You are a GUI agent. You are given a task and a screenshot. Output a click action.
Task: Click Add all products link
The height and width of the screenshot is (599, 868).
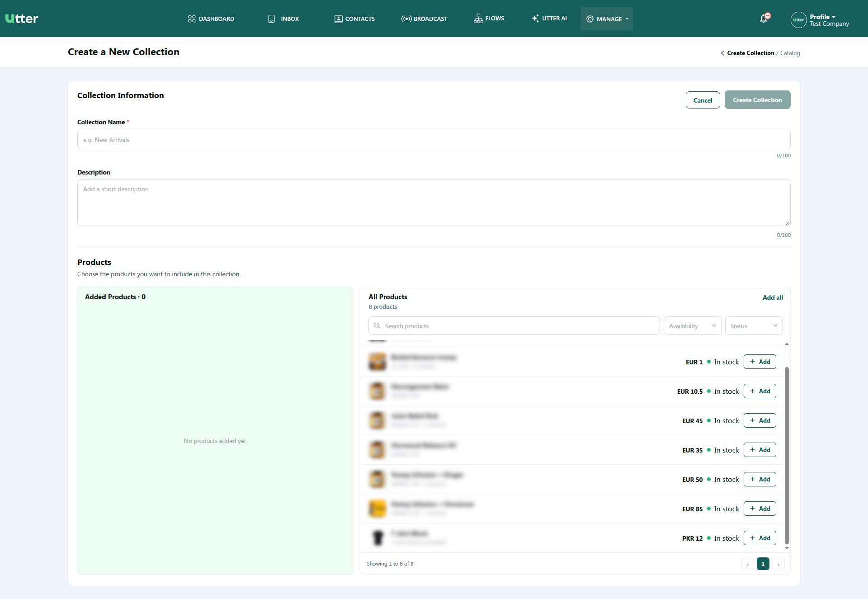pyautogui.click(x=773, y=297)
